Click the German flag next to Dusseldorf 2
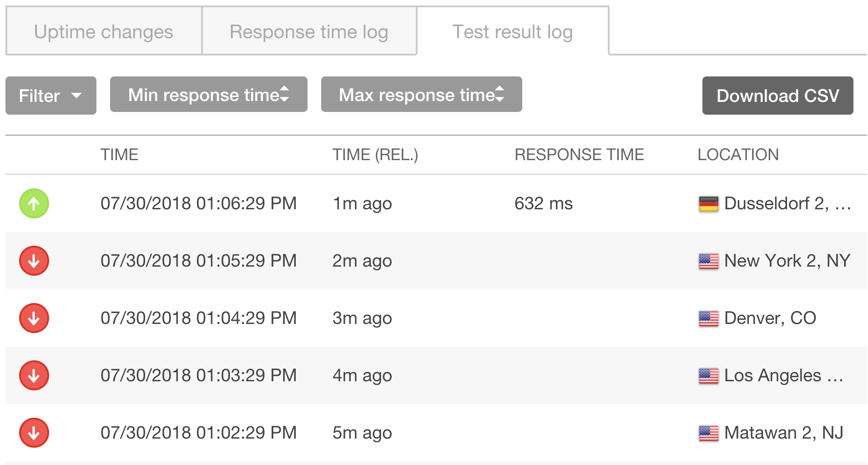The image size is (868, 465). [708, 204]
